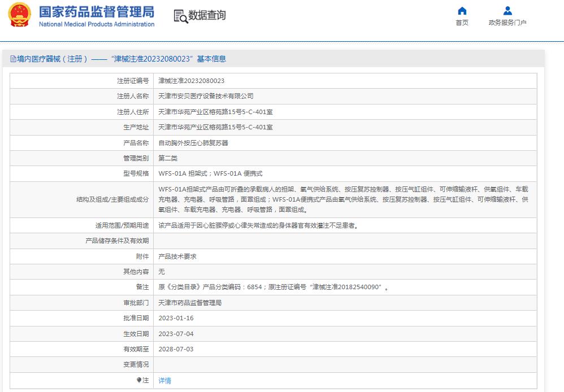
Task: Select product name 自动胸外按压心肺复苏器
Action: [x=193, y=143]
